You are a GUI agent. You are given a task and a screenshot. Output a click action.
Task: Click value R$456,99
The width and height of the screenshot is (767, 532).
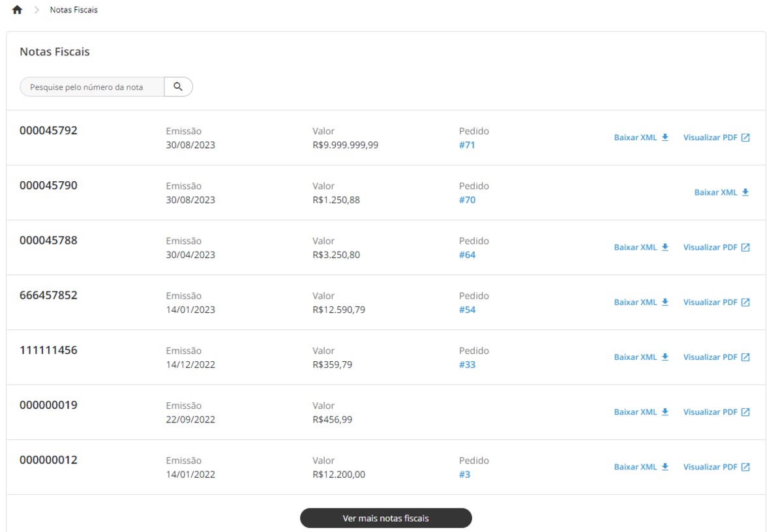pyautogui.click(x=332, y=420)
